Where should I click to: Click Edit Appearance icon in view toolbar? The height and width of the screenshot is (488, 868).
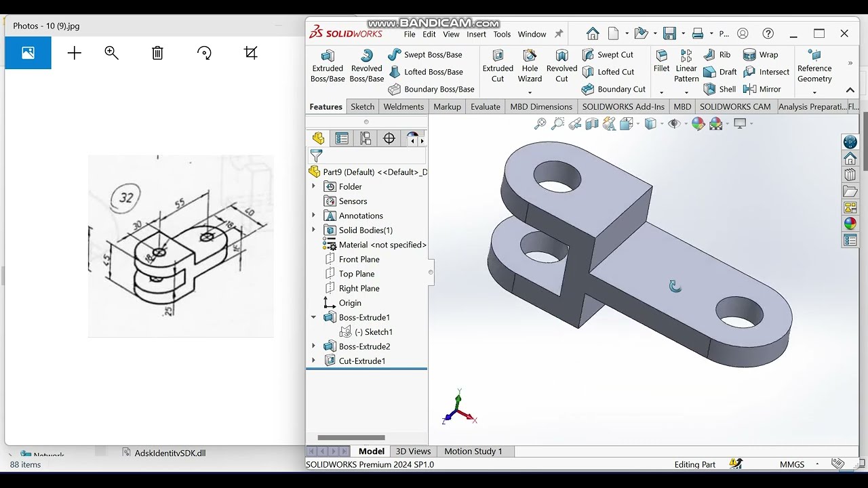[x=698, y=123]
